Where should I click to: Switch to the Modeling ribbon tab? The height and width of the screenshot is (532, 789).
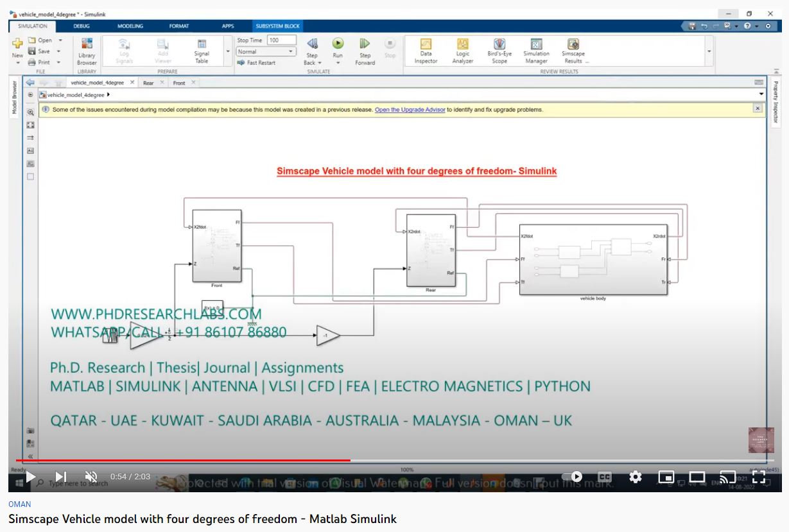point(130,26)
